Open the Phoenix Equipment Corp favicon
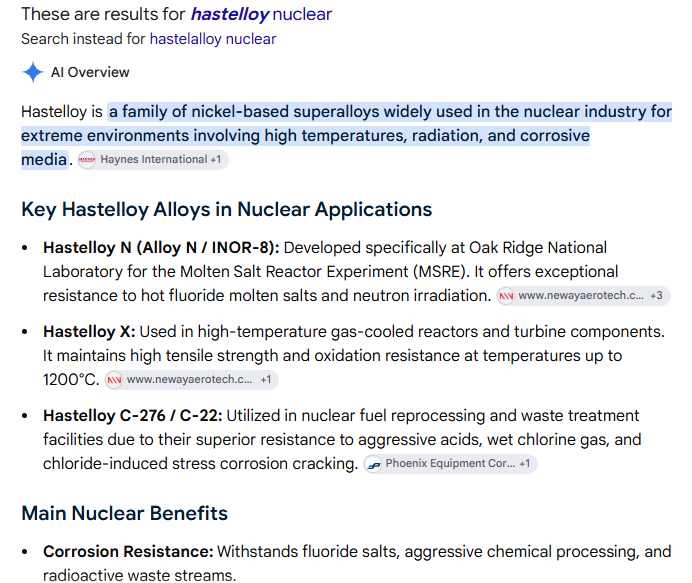The width and height of the screenshot is (692, 583). tap(373, 464)
